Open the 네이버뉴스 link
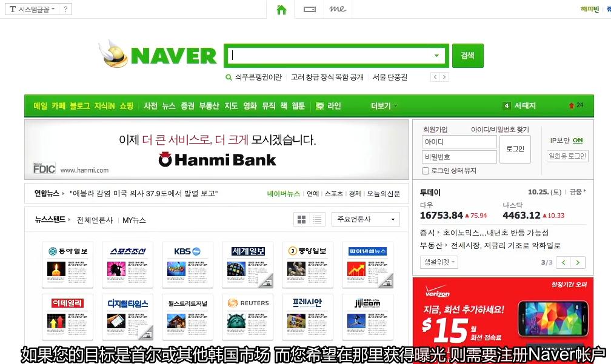This screenshot has height=364, width=611. click(284, 193)
